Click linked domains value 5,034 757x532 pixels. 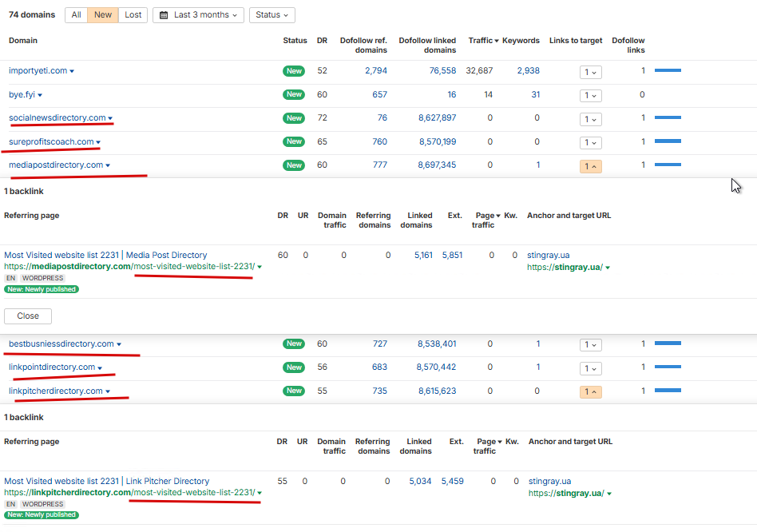pyautogui.click(x=421, y=482)
